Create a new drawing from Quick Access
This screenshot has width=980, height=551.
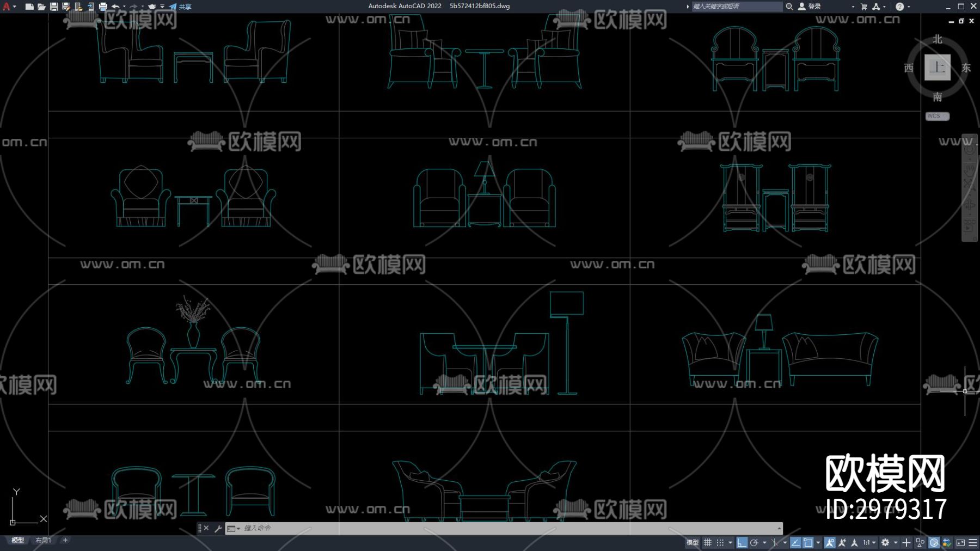click(x=29, y=7)
